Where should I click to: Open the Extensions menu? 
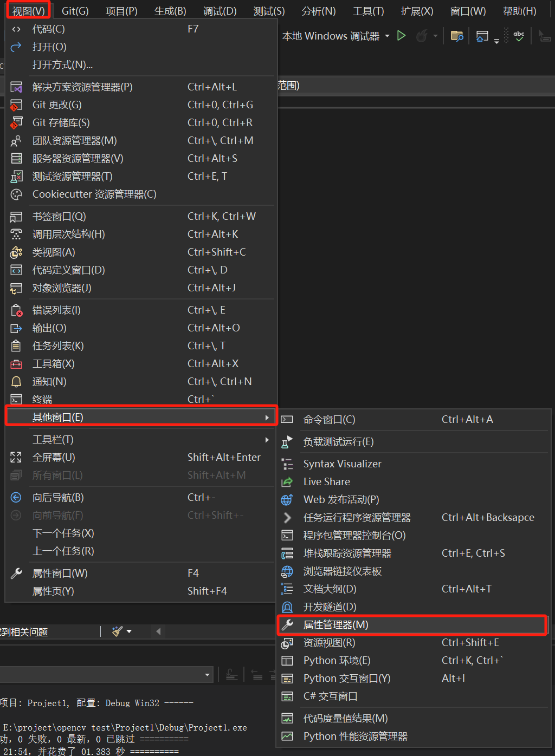(x=417, y=11)
